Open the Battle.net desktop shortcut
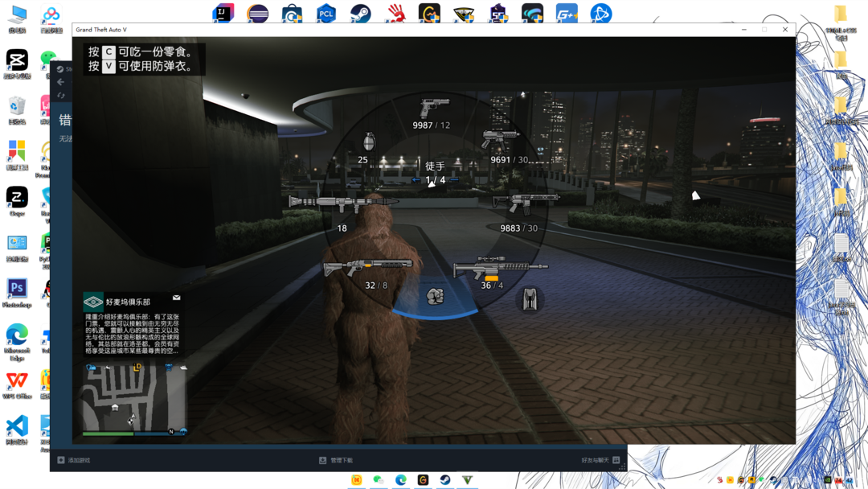868x489 pixels. (600, 14)
